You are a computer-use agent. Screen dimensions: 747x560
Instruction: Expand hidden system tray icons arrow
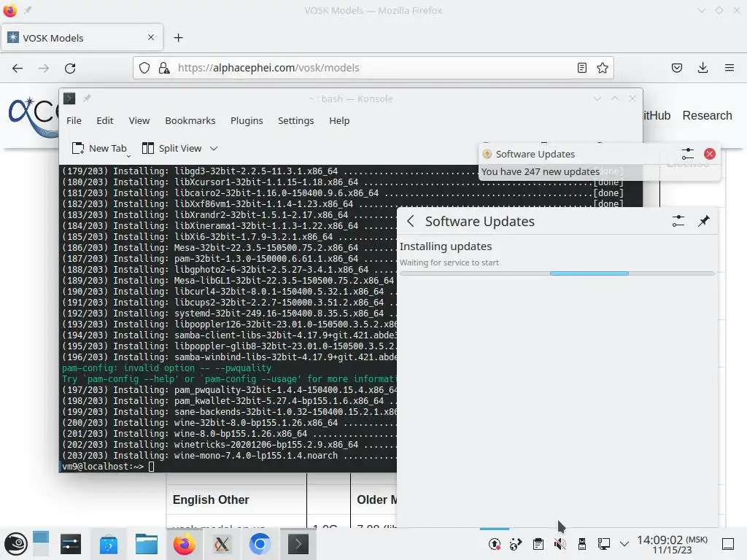624,544
